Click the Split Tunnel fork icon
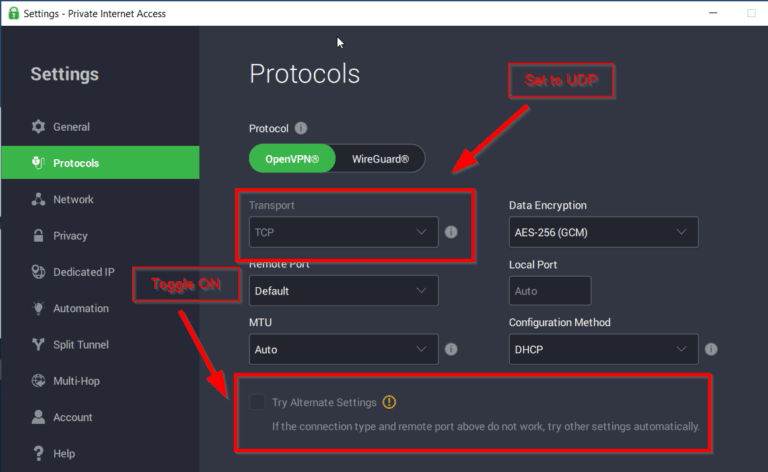768x472 pixels. [x=38, y=344]
